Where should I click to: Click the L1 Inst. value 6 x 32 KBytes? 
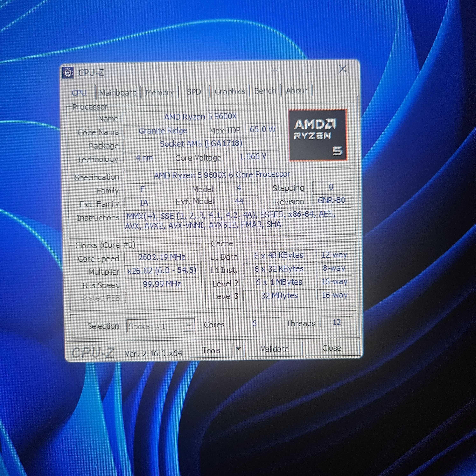click(279, 269)
